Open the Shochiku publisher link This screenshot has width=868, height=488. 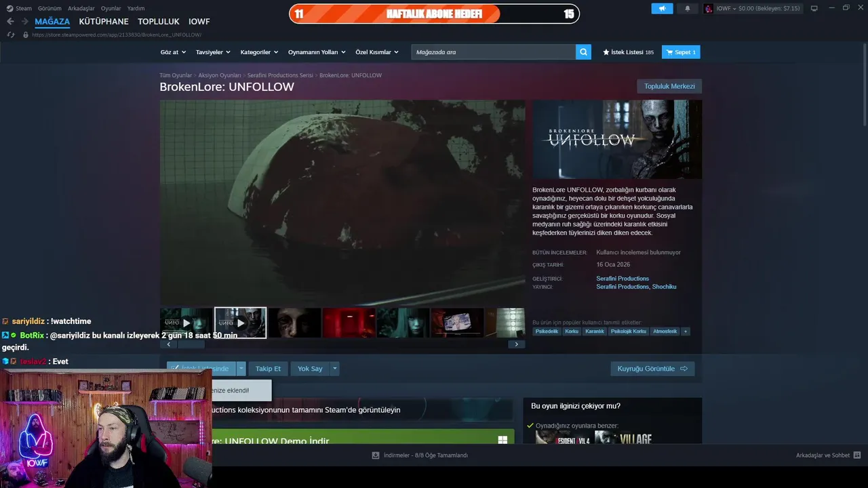[665, 287]
